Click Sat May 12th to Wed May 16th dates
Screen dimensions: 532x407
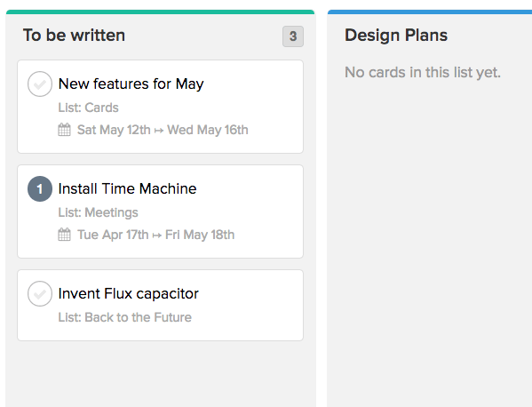click(x=163, y=130)
